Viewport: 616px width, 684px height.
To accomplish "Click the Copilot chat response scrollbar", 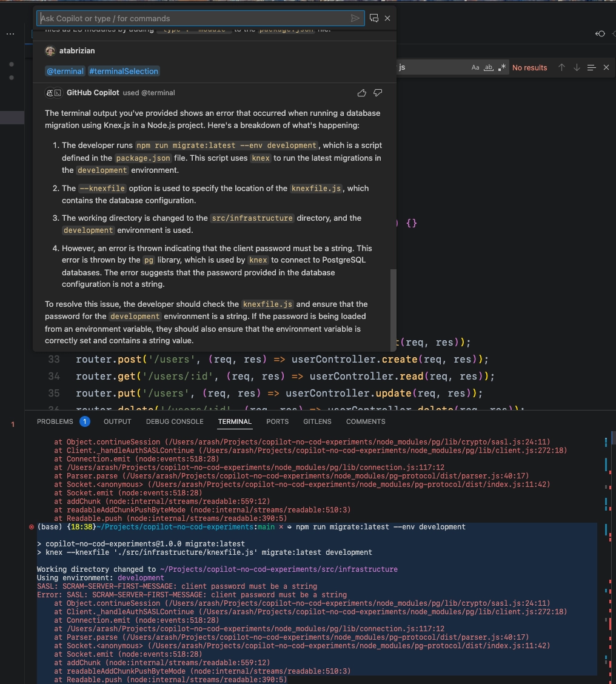I will 393,303.
